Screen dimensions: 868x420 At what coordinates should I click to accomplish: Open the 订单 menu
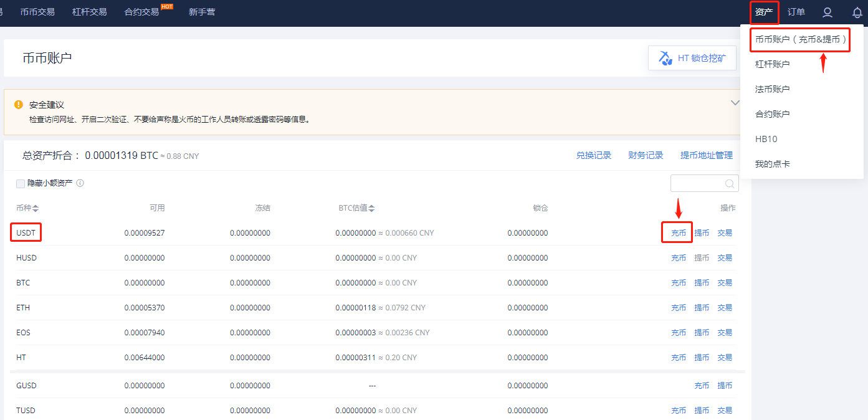pyautogui.click(x=796, y=12)
